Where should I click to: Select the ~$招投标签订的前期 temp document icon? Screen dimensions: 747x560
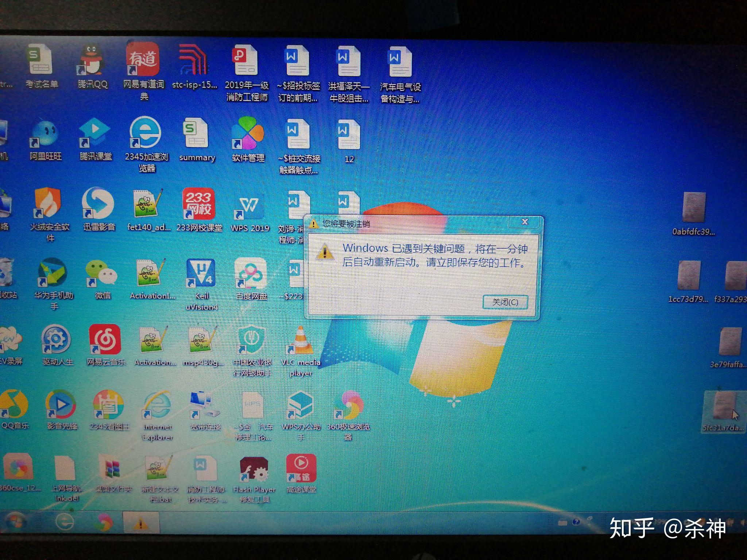pos(298,74)
